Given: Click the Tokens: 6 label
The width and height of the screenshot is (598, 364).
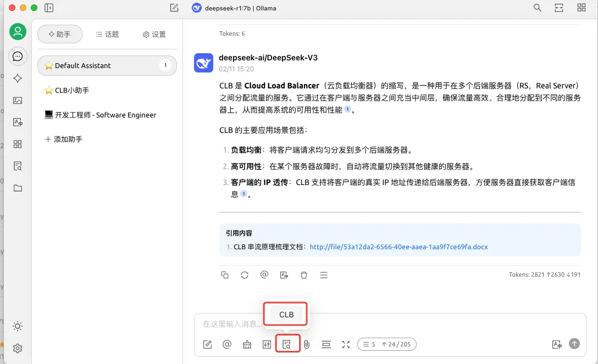Looking at the screenshot, I should click(x=232, y=33).
